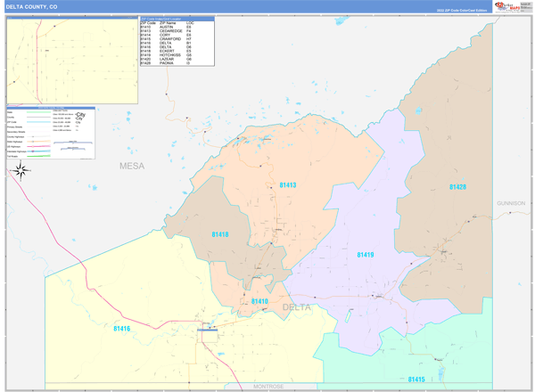Viewport: 535px width, 392px height.
Task: Click the 81418 ZIP code label
Action: [220, 234]
